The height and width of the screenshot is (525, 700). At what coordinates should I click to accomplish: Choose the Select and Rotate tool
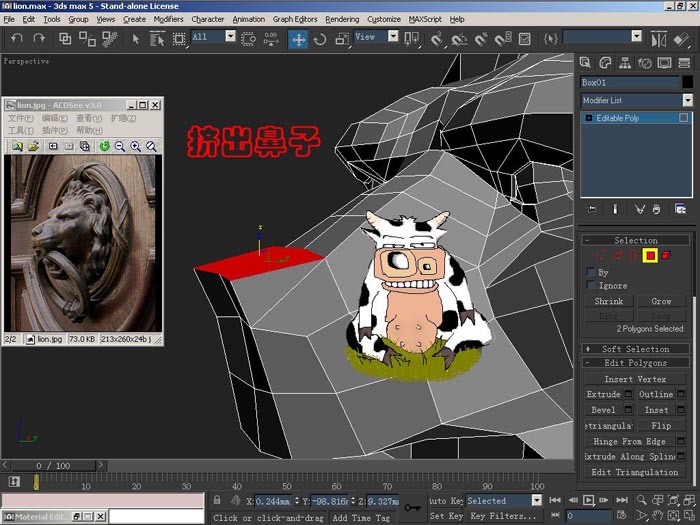[320, 39]
